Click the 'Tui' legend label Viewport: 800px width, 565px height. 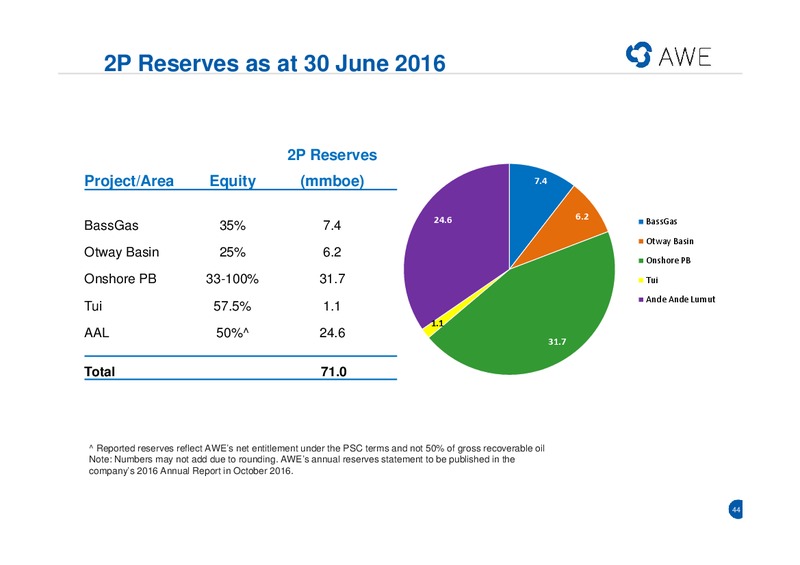coord(652,280)
